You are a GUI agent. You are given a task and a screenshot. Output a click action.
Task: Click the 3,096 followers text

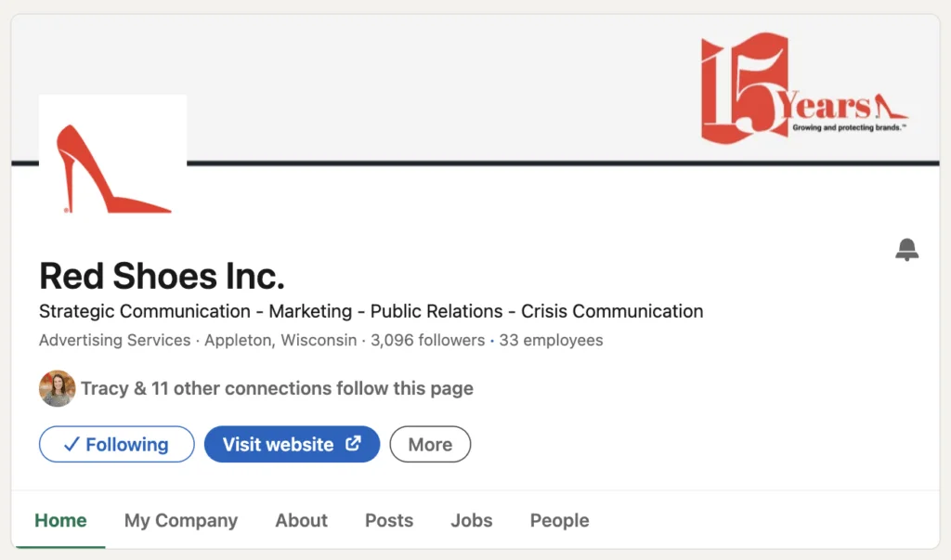point(427,340)
